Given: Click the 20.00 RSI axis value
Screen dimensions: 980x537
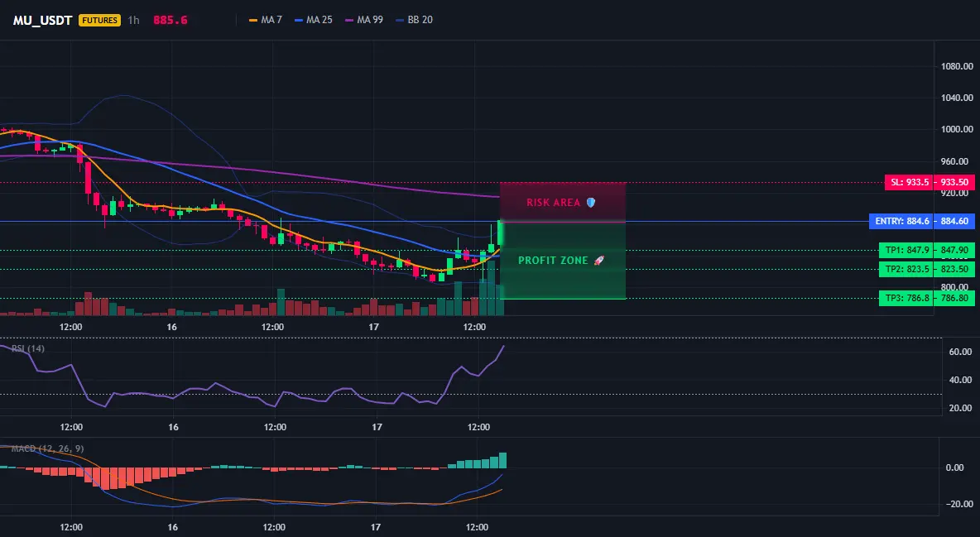Looking at the screenshot, I should 961,408.
